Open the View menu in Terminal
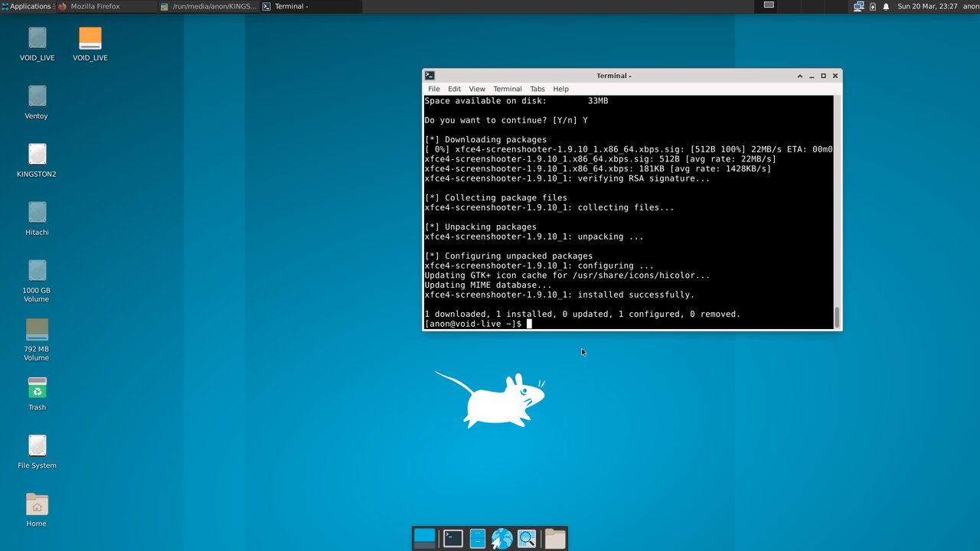980x551 pixels. (x=477, y=89)
